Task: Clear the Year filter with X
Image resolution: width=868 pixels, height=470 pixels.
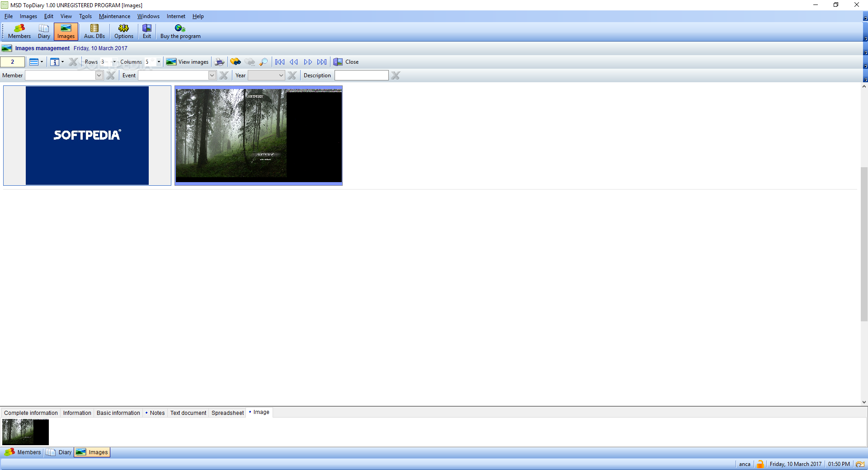Action: click(x=292, y=75)
